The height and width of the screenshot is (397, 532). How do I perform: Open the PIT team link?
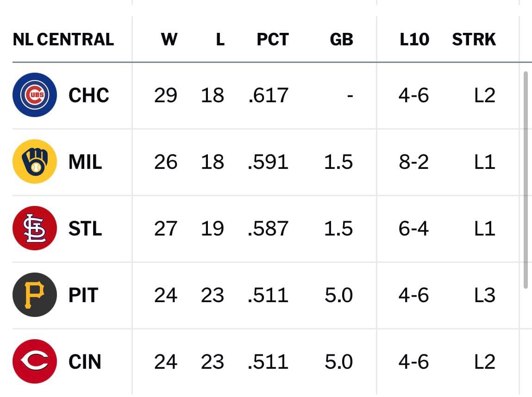tap(83, 295)
